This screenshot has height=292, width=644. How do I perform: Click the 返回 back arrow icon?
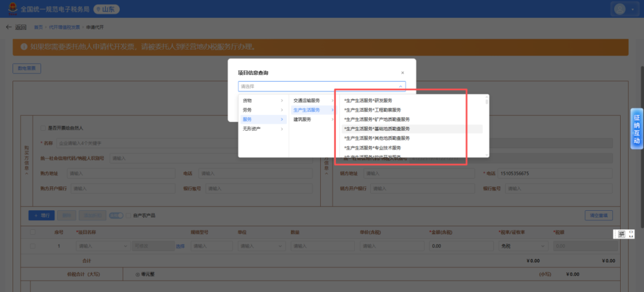tap(9, 27)
